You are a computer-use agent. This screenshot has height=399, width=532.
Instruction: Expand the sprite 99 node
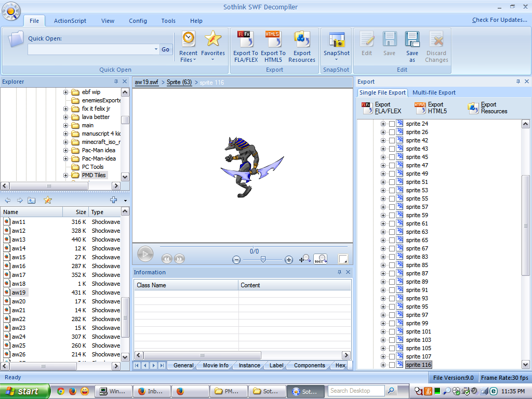[383, 323]
